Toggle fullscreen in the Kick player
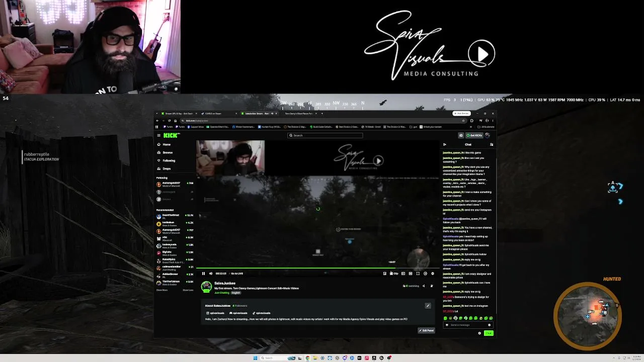This screenshot has width=644, height=362. point(418,274)
